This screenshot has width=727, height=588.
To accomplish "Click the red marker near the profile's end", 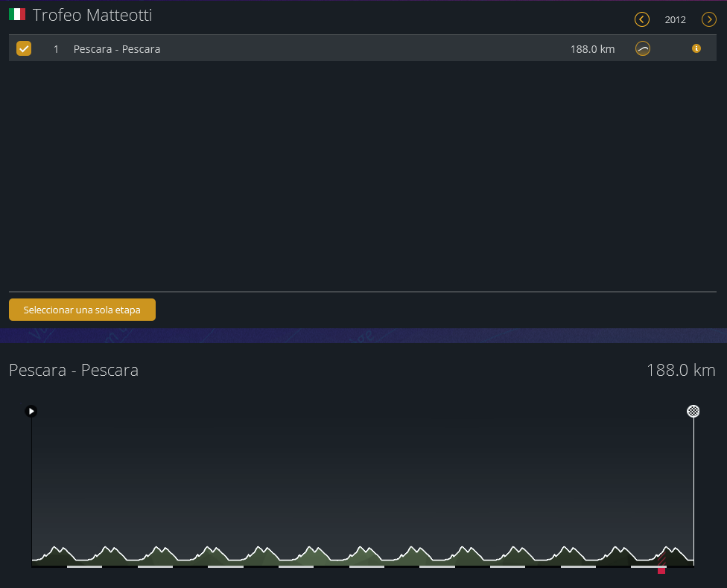I will point(661,570).
